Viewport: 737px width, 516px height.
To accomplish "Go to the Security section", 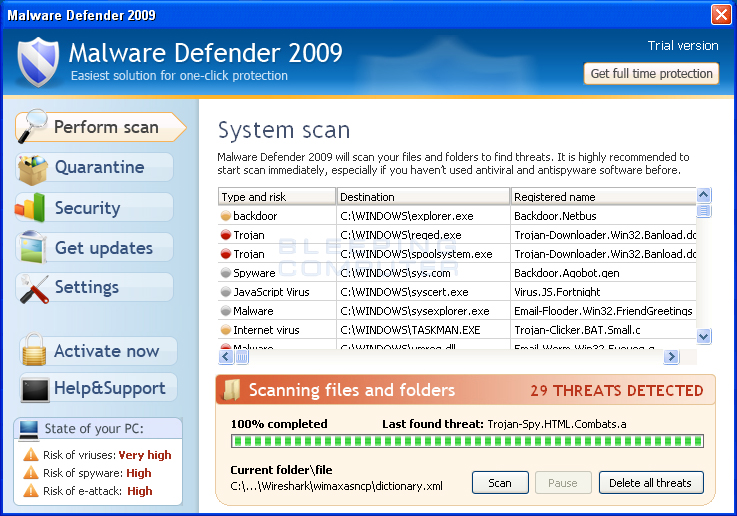I will (x=95, y=207).
